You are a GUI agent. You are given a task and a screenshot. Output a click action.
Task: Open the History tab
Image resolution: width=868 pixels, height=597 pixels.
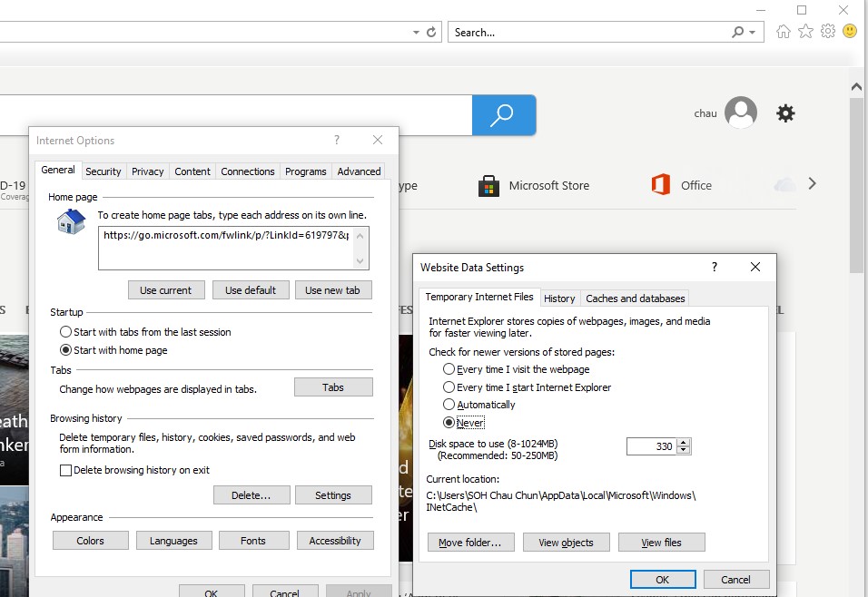click(559, 298)
